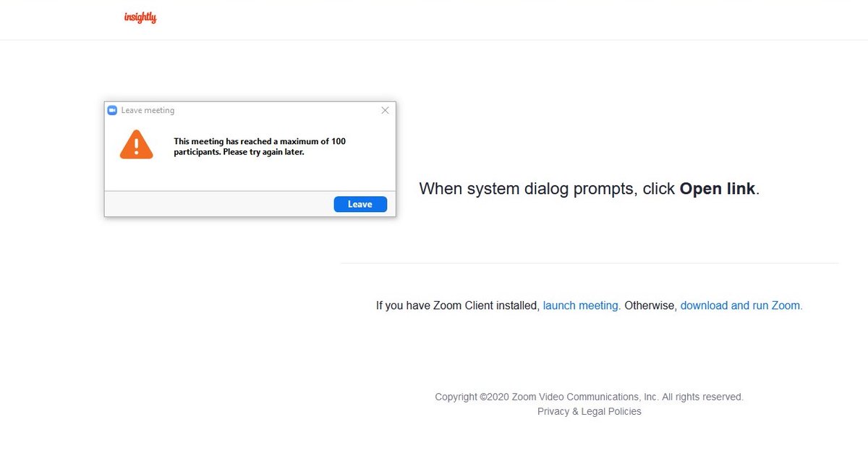
Task: Click the orange warning triangle icon
Action: pos(137,144)
